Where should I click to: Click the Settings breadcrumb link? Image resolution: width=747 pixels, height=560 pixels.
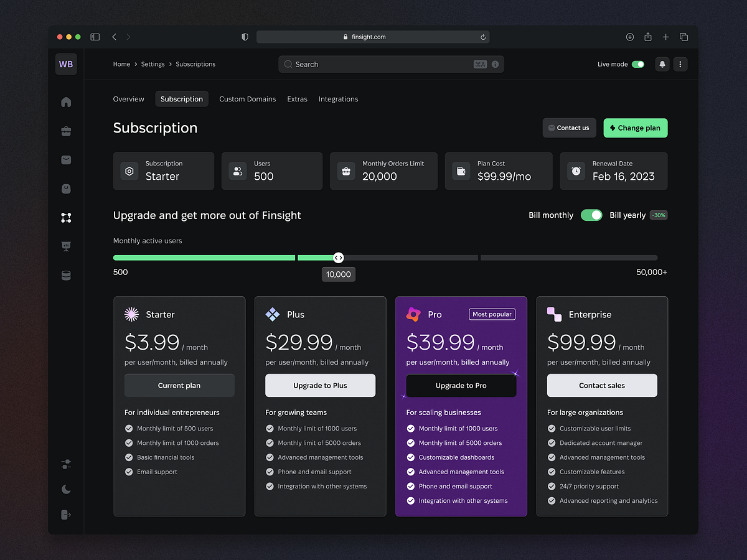(153, 64)
